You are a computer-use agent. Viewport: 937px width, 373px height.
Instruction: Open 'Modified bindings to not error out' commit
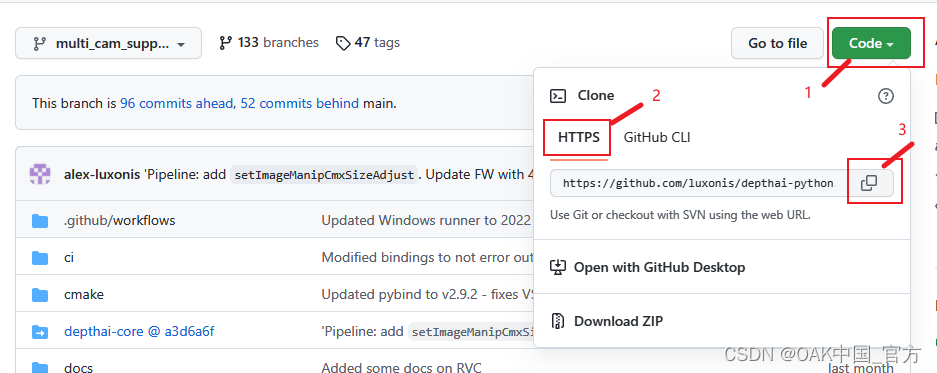point(427,258)
